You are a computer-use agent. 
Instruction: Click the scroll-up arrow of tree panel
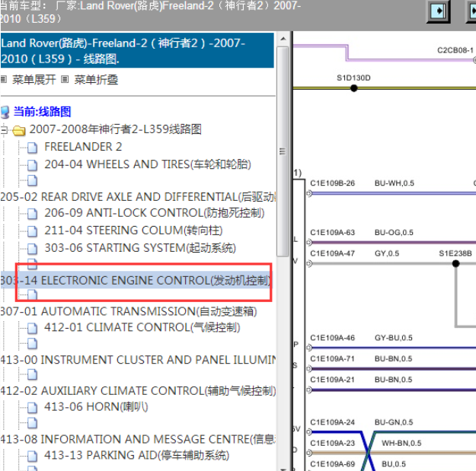coord(283,39)
